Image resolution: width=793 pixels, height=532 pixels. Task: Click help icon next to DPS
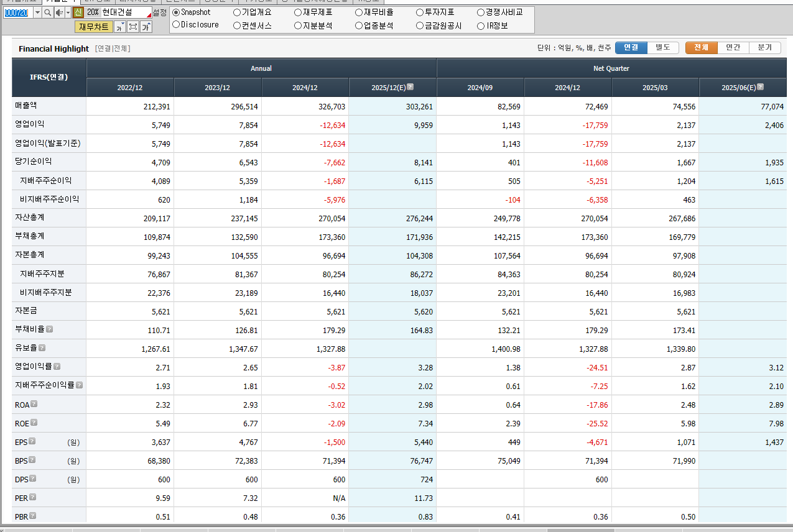click(x=32, y=479)
